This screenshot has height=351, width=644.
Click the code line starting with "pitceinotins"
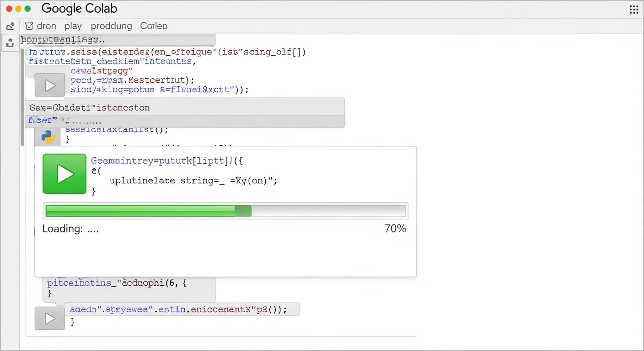click(x=118, y=283)
